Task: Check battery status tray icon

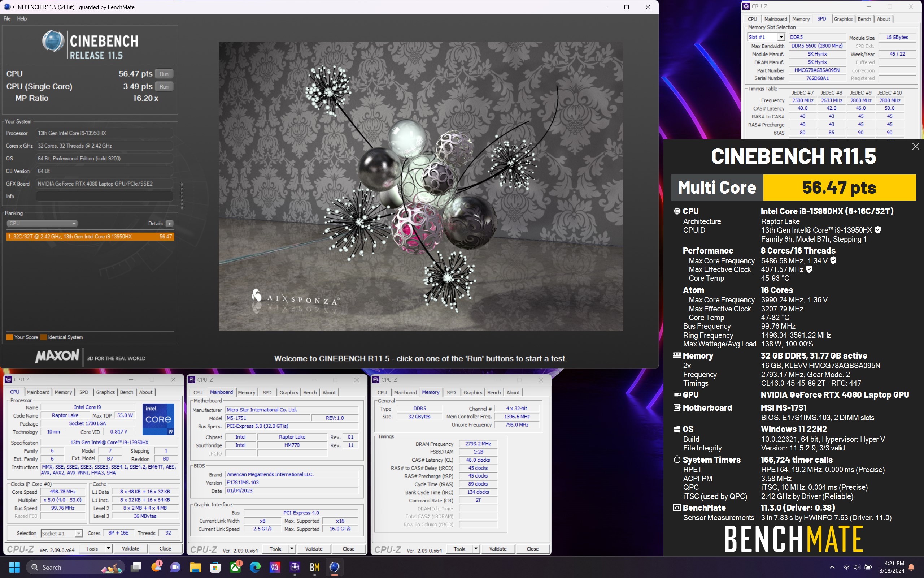Action: pyautogui.click(x=868, y=567)
